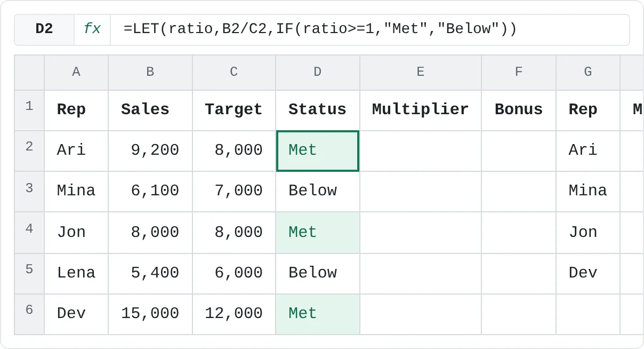Viewport: 644px width, 349px height.
Task: Click Jon in column A
Action: [x=76, y=233]
